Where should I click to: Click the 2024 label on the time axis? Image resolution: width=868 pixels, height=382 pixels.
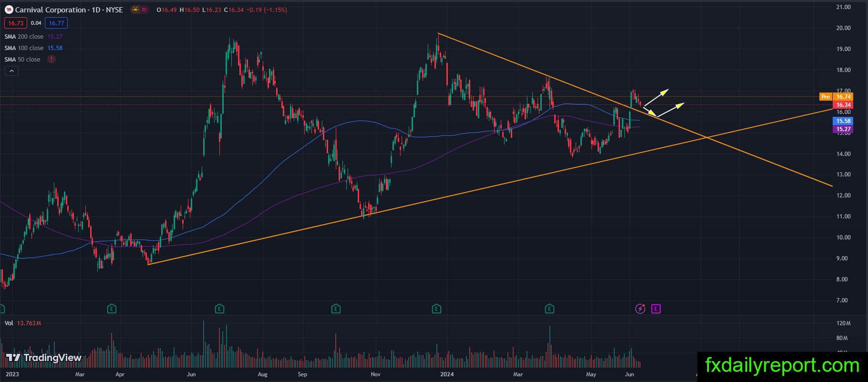tap(446, 374)
